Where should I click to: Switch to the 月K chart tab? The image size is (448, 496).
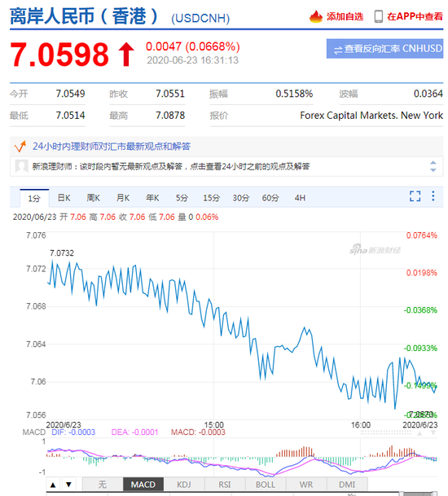123,198
